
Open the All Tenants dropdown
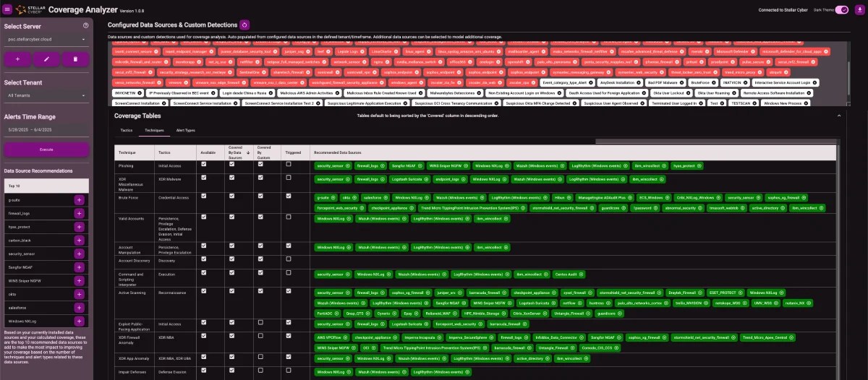[46, 95]
